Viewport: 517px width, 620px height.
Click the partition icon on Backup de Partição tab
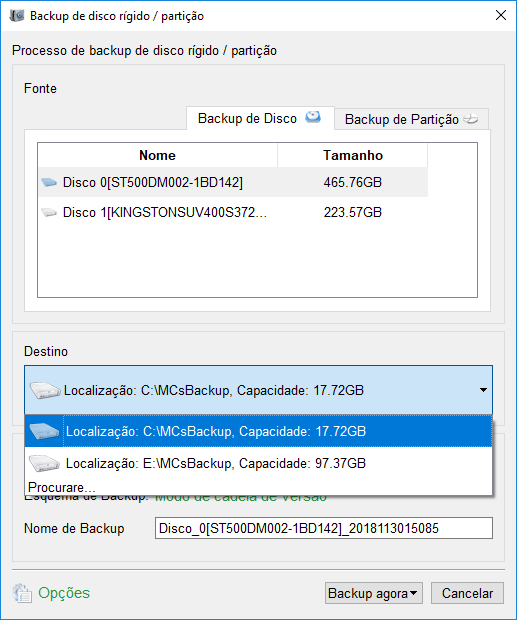pos(471,119)
